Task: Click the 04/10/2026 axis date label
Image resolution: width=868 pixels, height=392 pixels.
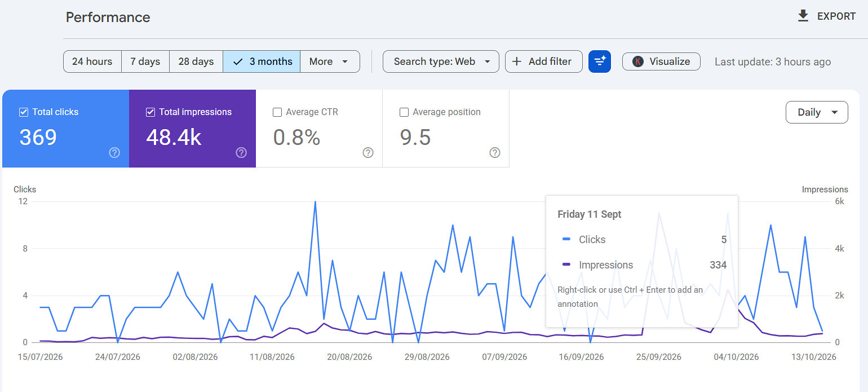Action: click(736, 357)
